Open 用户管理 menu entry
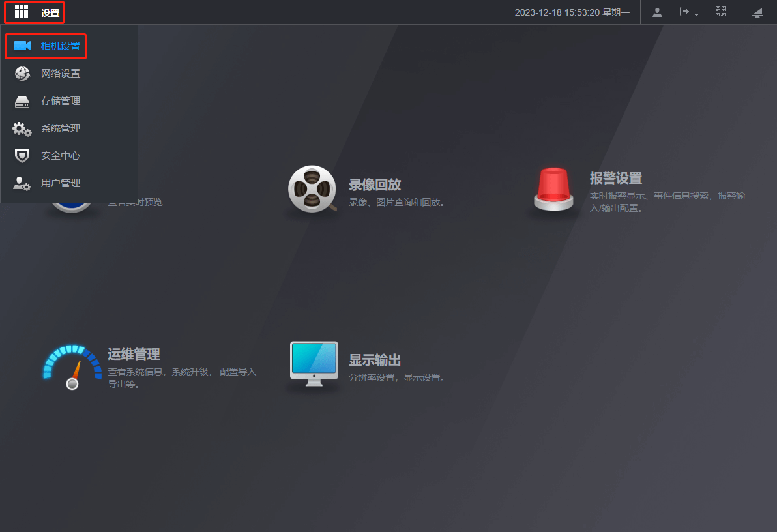 (x=61, y=183)
